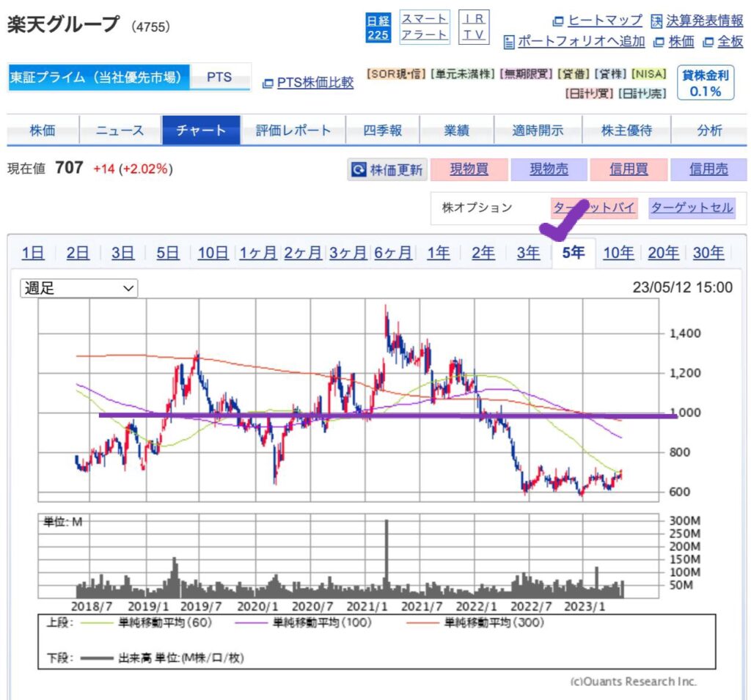Click the 株価更新 button
This screenshot has width=751, height=700.
pos(387,169)
